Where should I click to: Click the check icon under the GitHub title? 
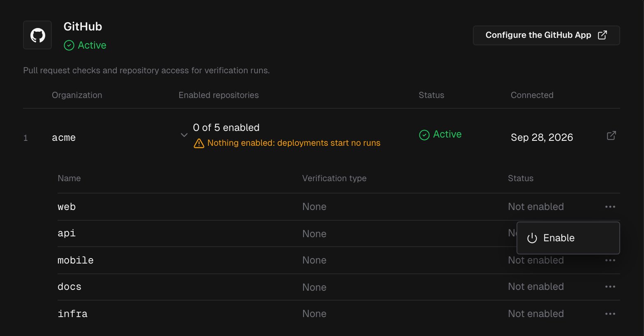pos(69,45)
